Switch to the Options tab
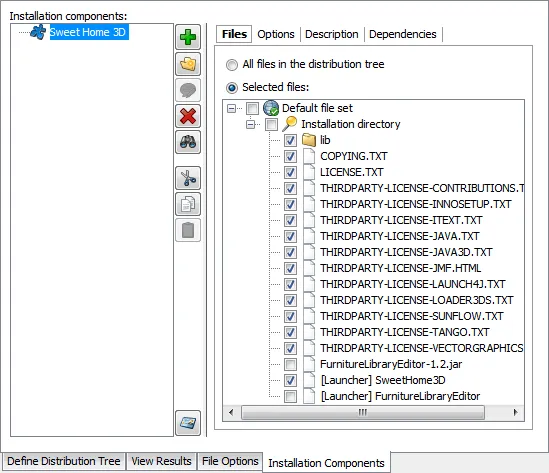Screen dimensions: 549x473 tap(276, 34)
